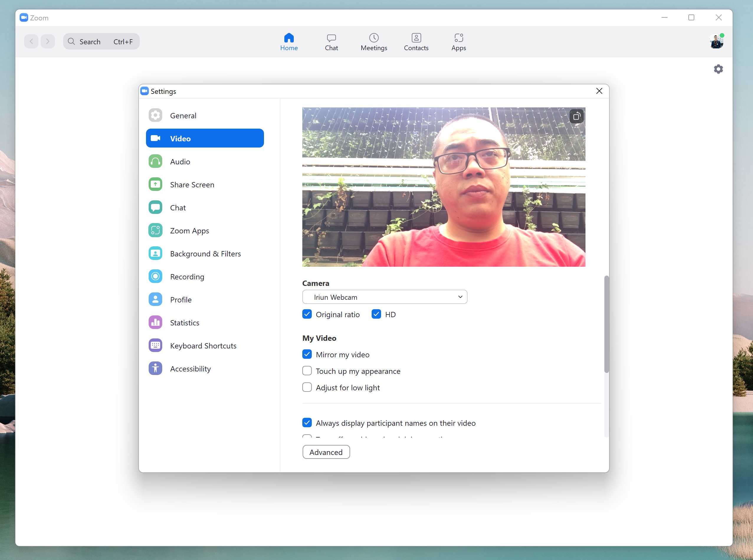Select Statistics label in settings list
Image resolution: width=753 pixels, height=560 pixels.
[185, 323]
